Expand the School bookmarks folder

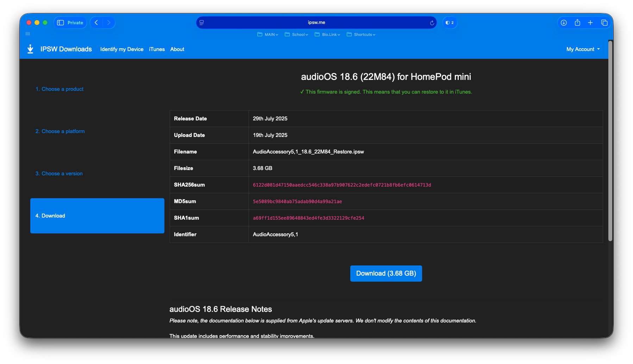coord(296,34)
